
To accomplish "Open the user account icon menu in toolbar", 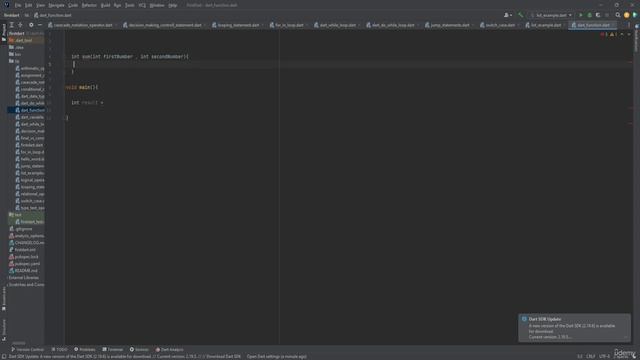I will (x=508, y=15).
